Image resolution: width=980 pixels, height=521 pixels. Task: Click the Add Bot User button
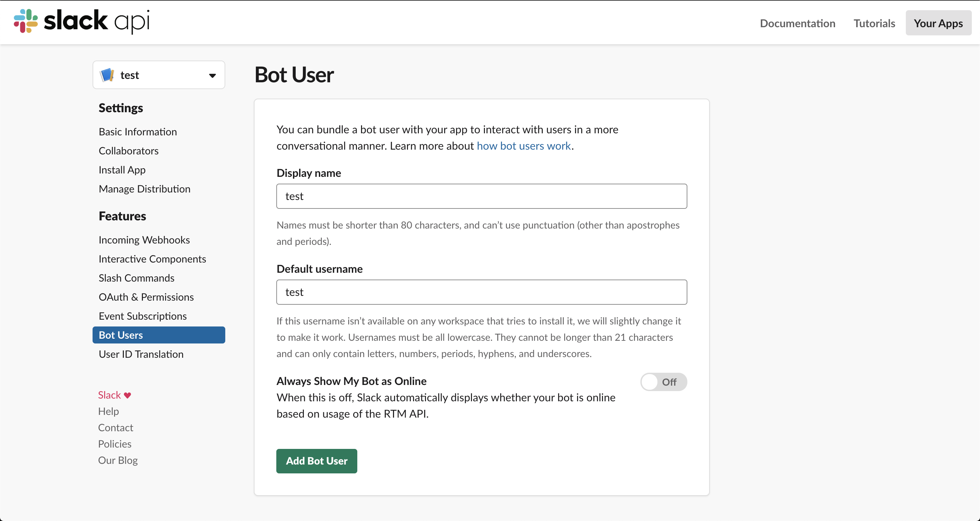pos(316,461)
